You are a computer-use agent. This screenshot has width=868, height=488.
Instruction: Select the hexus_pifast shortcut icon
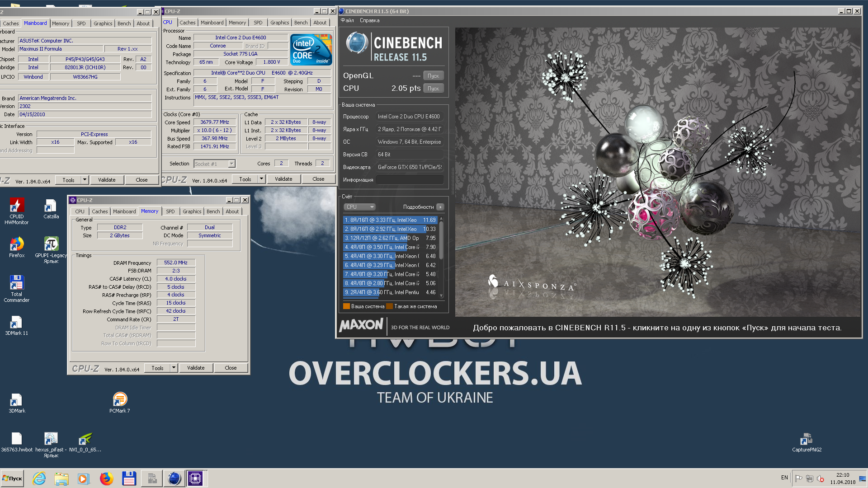(x=51, y=445)
